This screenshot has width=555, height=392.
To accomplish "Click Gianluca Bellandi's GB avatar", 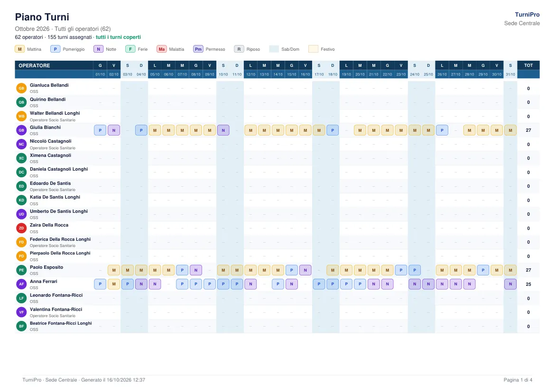I will 22,88.
